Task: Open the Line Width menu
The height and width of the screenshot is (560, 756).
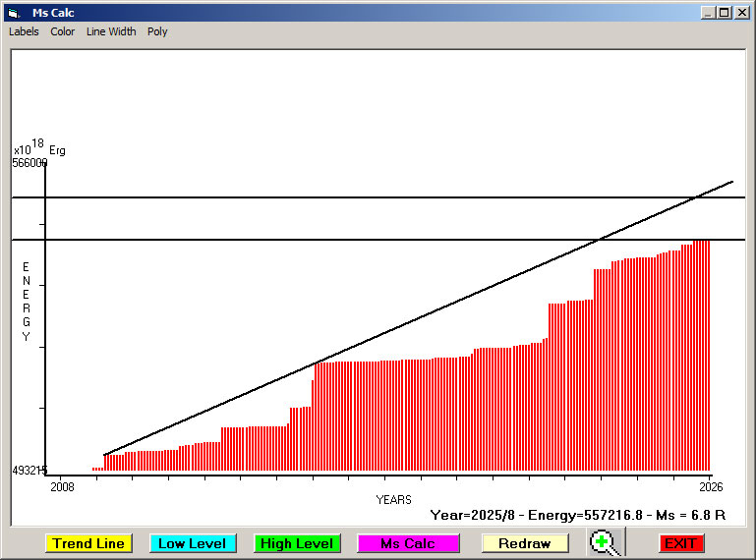Action: coord(111,31)
